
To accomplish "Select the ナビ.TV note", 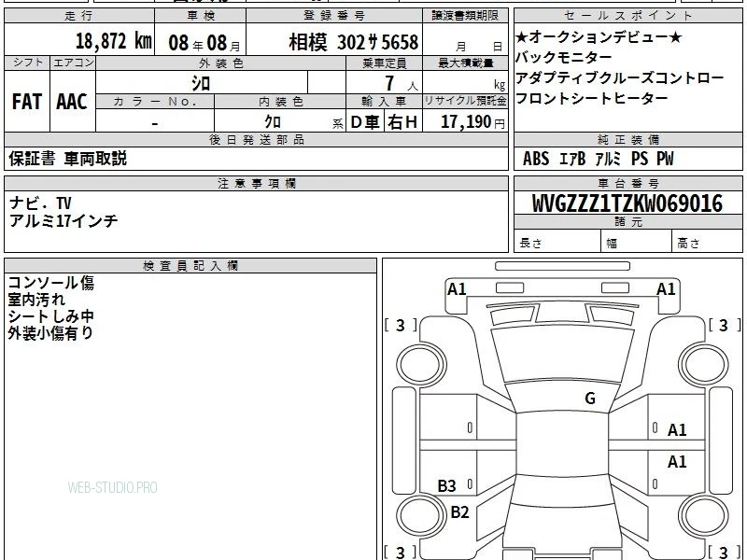I will pyautogui.click(x=40, y=203).
